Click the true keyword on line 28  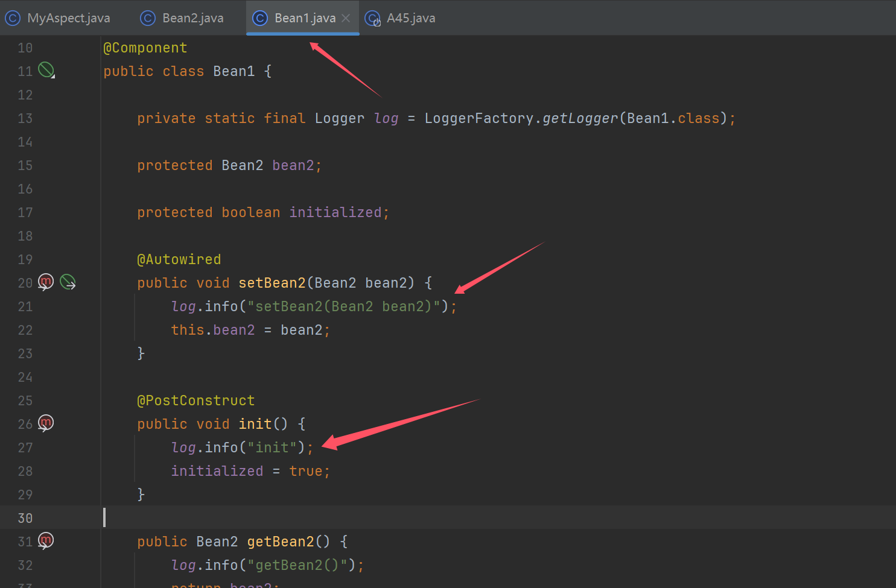[x=306, y=471]
